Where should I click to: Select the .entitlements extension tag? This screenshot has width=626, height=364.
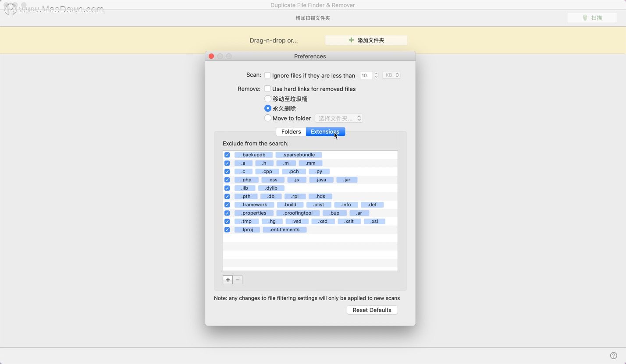pyautogui.click(x=285, y=230)
